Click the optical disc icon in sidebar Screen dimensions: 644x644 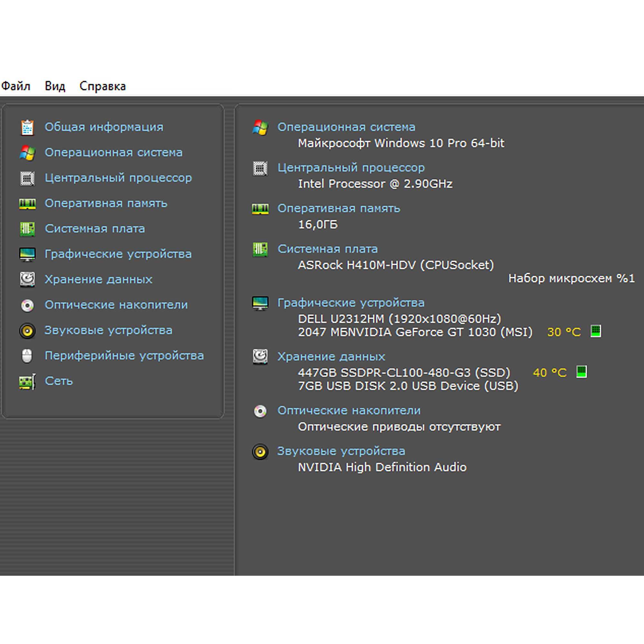27,305
